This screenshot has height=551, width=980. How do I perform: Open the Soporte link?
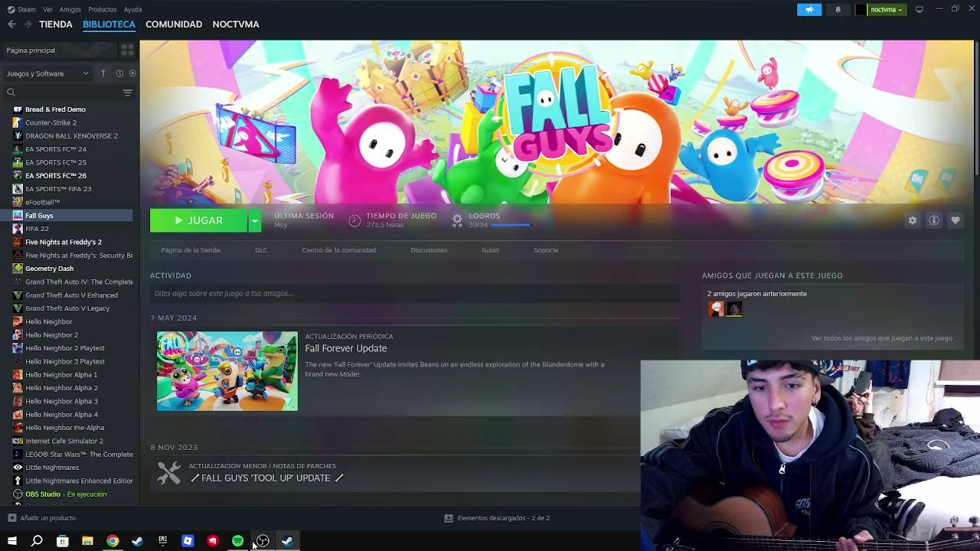[546, 250]
